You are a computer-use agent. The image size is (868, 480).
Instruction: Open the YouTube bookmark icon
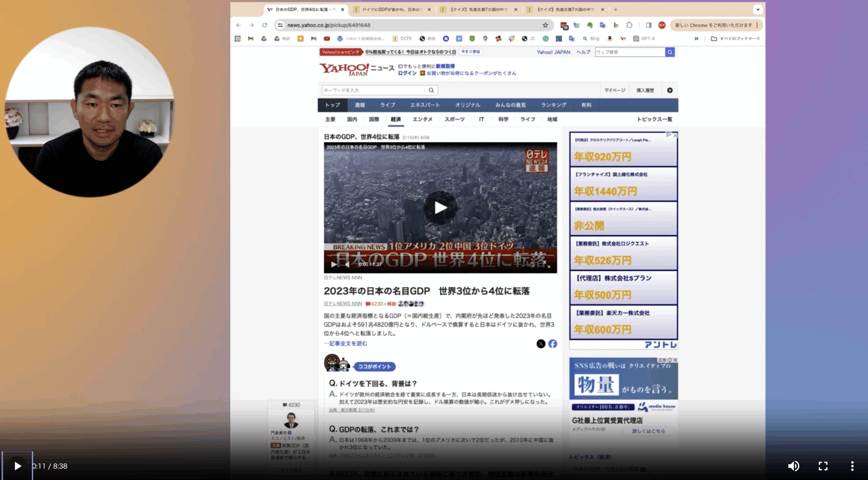pyautogui.click(x=327, y=39)
